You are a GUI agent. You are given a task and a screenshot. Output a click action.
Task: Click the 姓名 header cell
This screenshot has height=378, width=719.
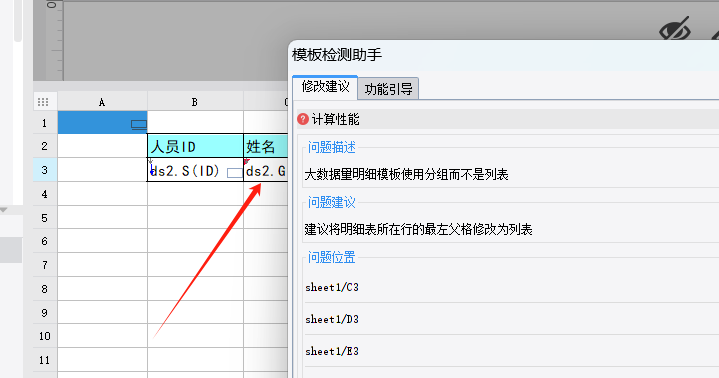coord(266,146)
